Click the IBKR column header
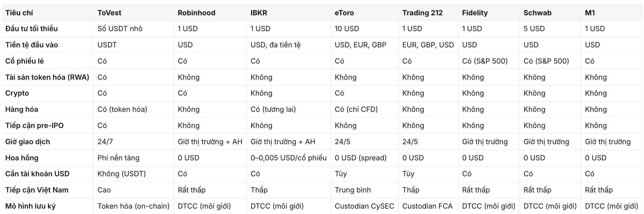This screenshot has height=214, width=644. pyautogui.click(x=259, y=13)
